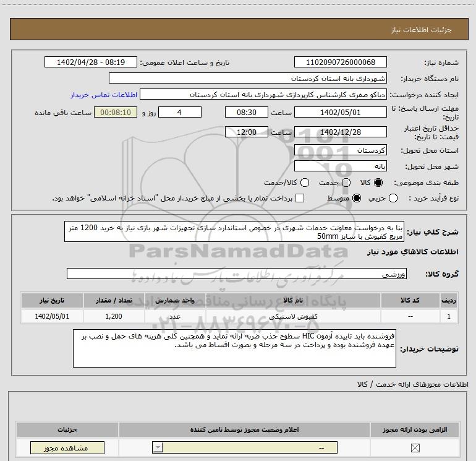Viewport: 476px width, 461px height.
Task: Click the quantity cell 1,200
Action: pyautogui.click(x=114, y=316)
